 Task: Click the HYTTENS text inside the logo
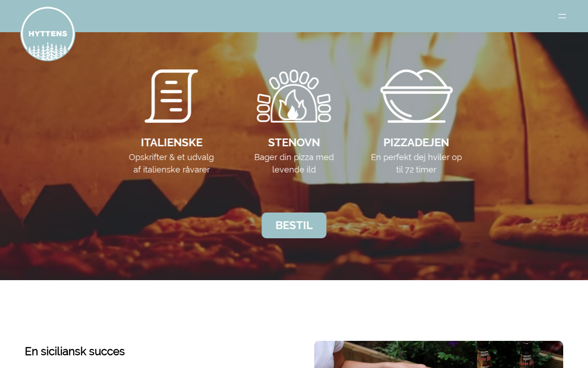(48, 34)
